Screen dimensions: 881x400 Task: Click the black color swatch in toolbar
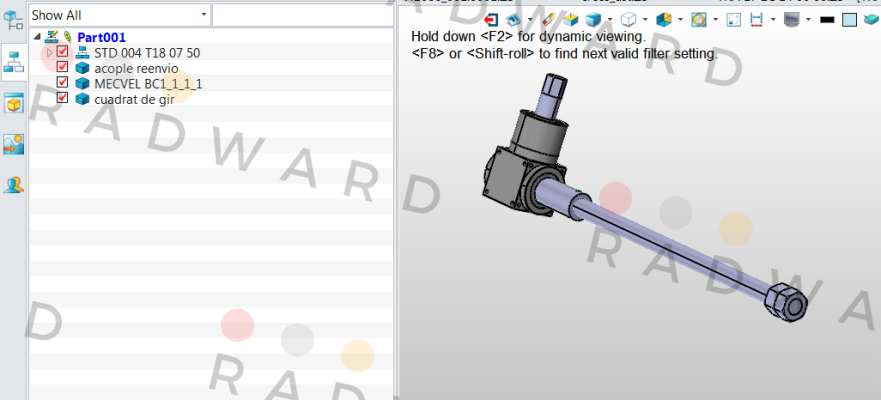tap(827, 20)
